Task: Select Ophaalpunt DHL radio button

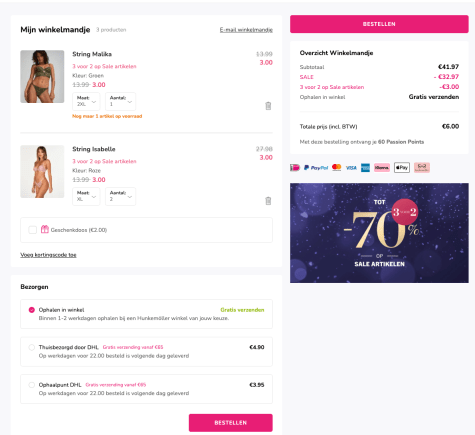Action: (x=32, y=385)
